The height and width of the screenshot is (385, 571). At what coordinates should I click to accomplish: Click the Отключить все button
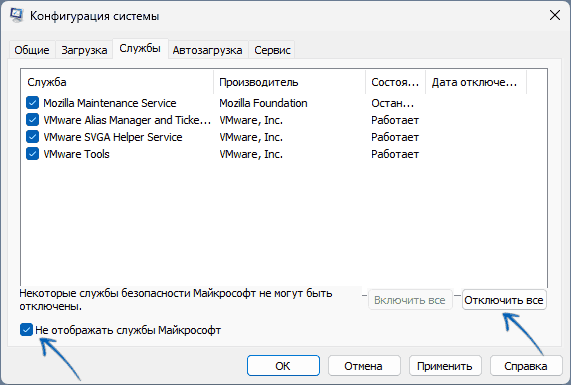[x=504, y=300]
